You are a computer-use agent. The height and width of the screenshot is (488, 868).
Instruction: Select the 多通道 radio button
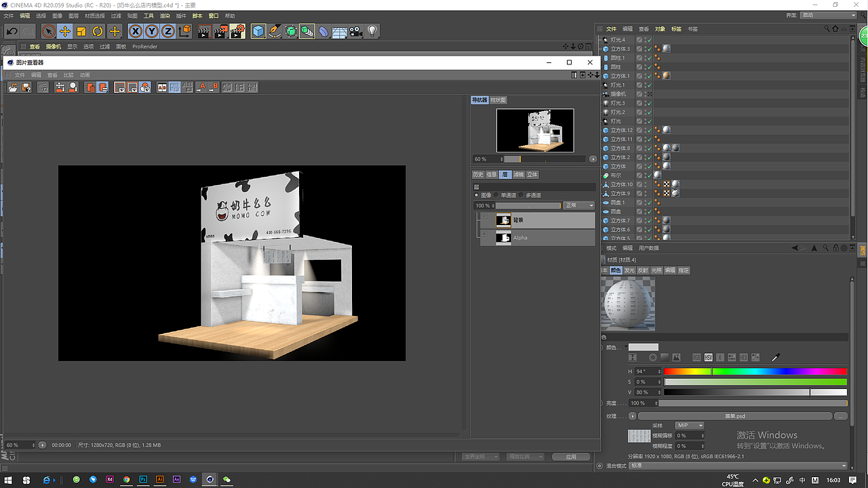click(521, 195)
